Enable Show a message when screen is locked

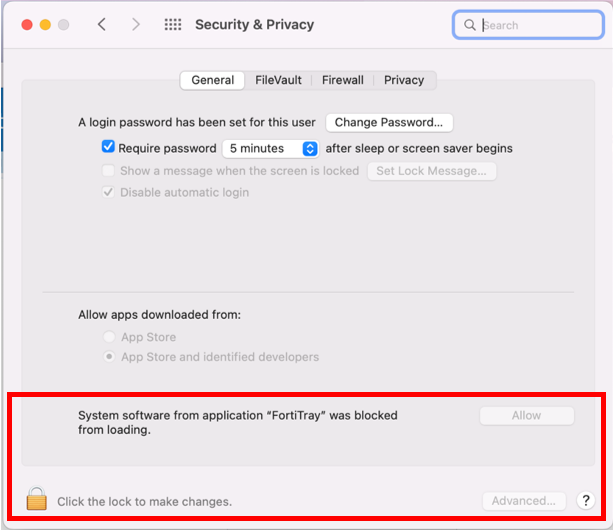pos(108,170)
